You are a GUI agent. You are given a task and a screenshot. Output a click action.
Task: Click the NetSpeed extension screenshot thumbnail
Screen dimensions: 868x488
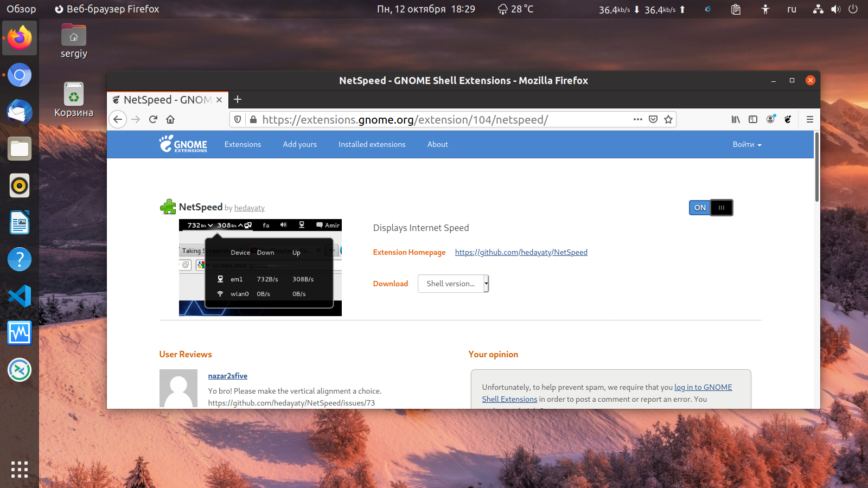pos(260,268)
